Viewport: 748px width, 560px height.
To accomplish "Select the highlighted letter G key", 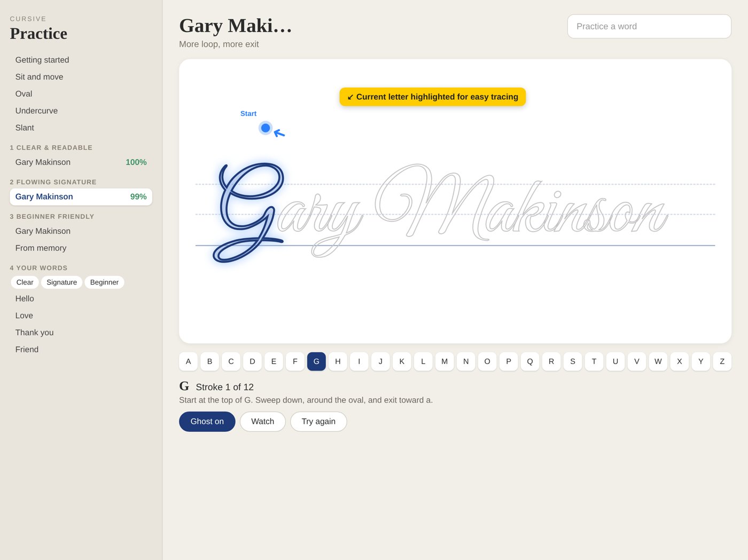I will (316, 361).
